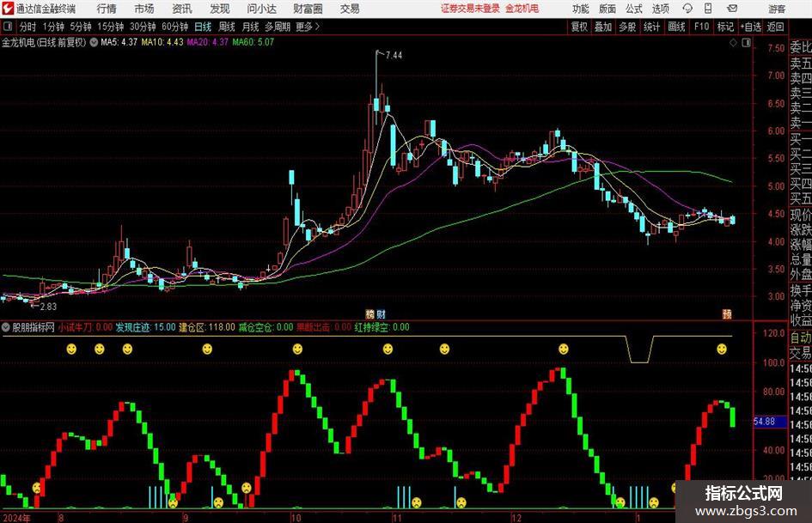
Task: Click the 财 marker icon
Action: coord(382,314)
